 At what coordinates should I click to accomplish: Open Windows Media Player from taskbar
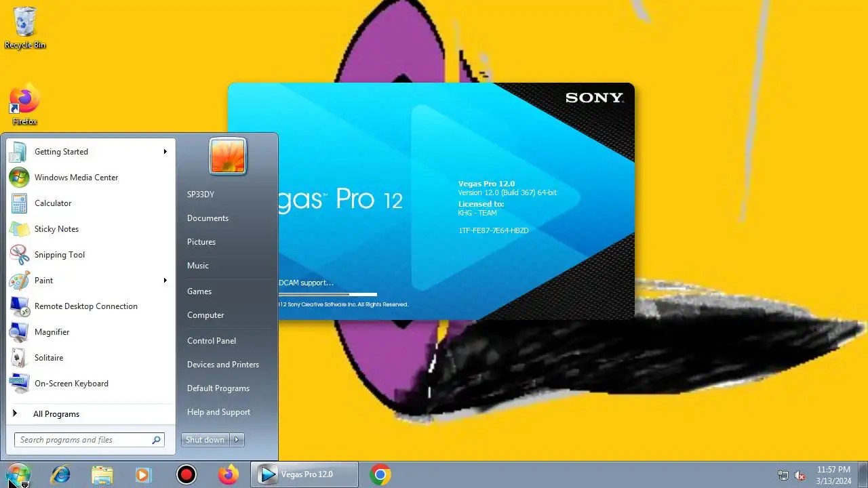[144, 474]
